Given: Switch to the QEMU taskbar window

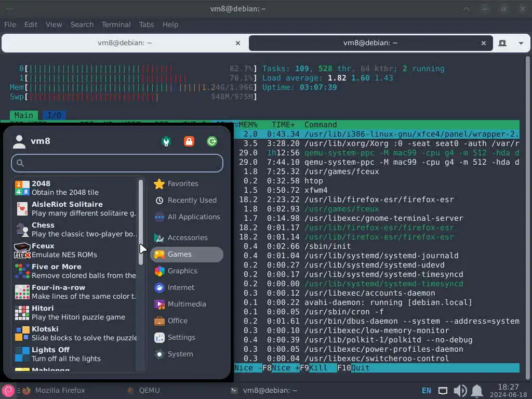Looking at the screenshot, I should pos(143,391).
